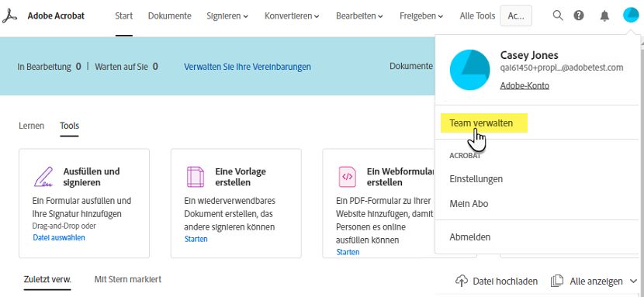The height and width of the screenshot is (297, 644).
Task: Open the notifications bell icon
Action: click(x=604, y=16)
